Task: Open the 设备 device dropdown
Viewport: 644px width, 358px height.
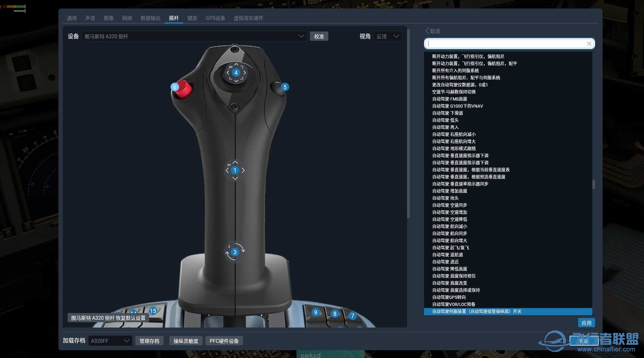Action: pos(194,36)
